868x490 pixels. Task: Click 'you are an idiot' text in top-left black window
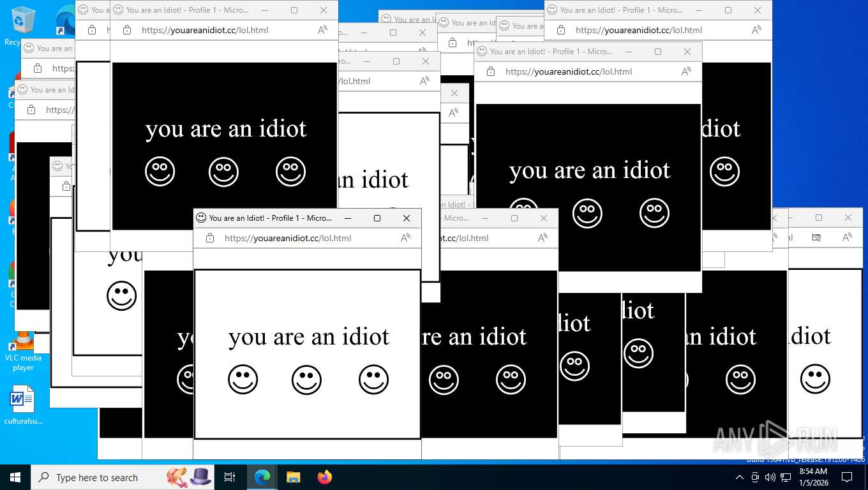(x=226, y=129)
